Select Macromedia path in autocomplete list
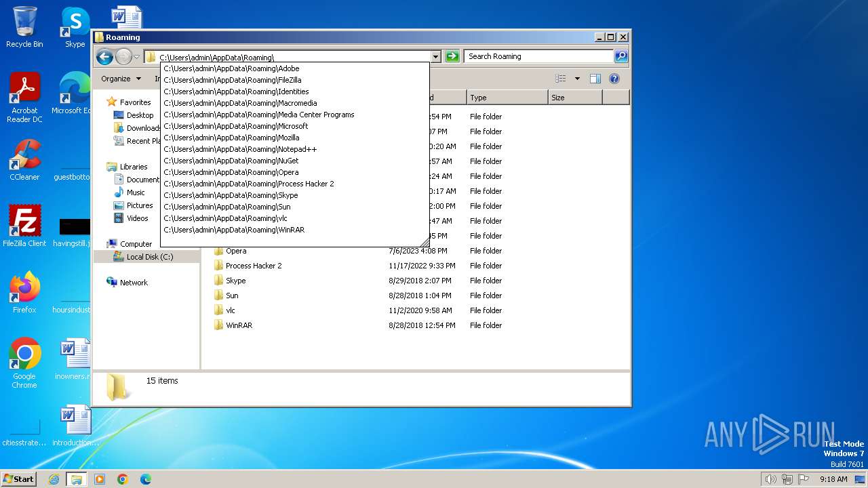868x488 pixels. click(x=295, y=103)
